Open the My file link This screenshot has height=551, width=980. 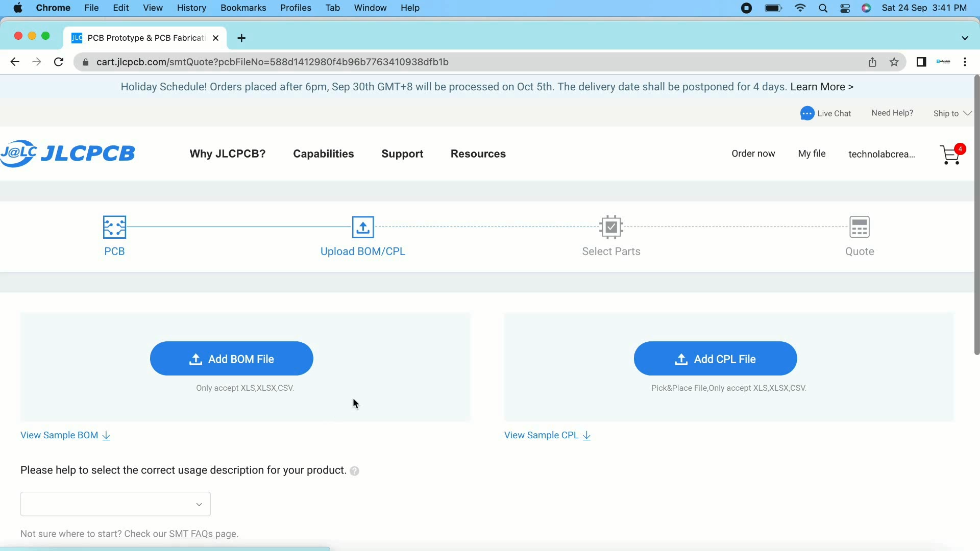(x=812, y=154)
